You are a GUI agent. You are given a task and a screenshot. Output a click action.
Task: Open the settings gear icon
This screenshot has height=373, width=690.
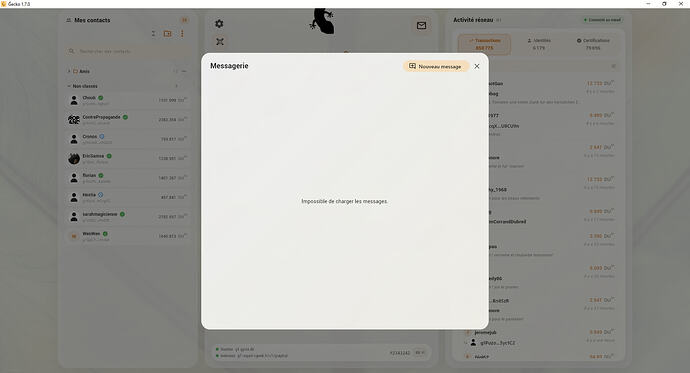tap(219, 24)
